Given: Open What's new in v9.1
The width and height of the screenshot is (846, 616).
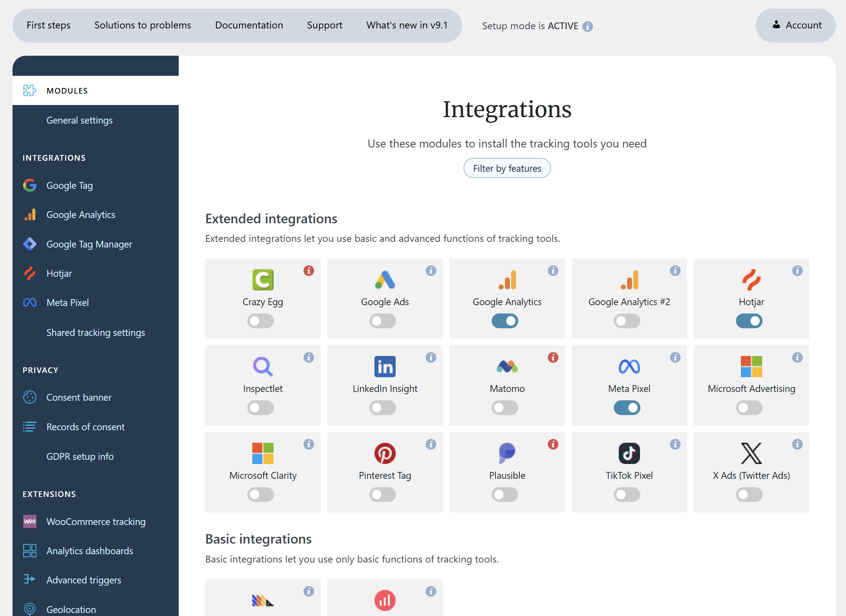Looking at the screenshot, I should (407, 25).
